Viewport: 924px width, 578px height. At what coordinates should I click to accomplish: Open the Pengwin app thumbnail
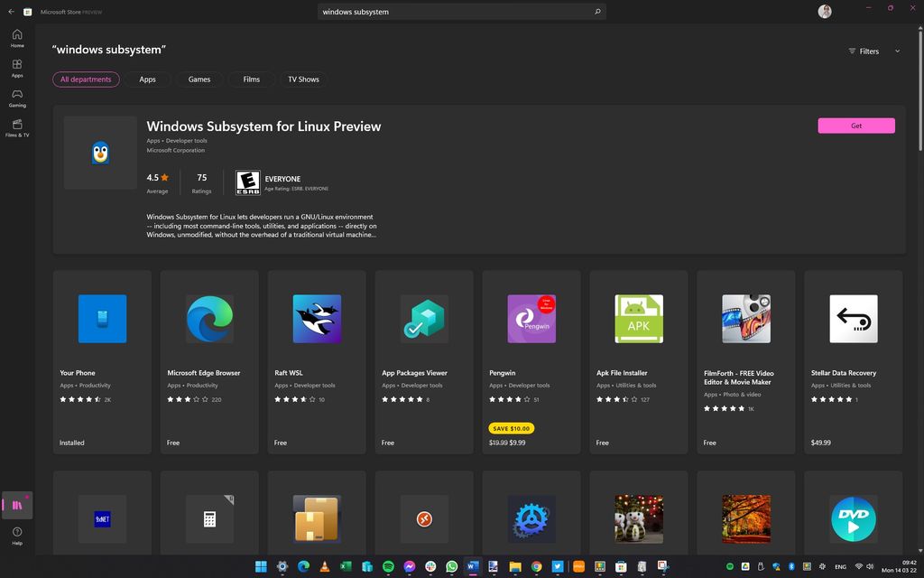pos(531,318)
